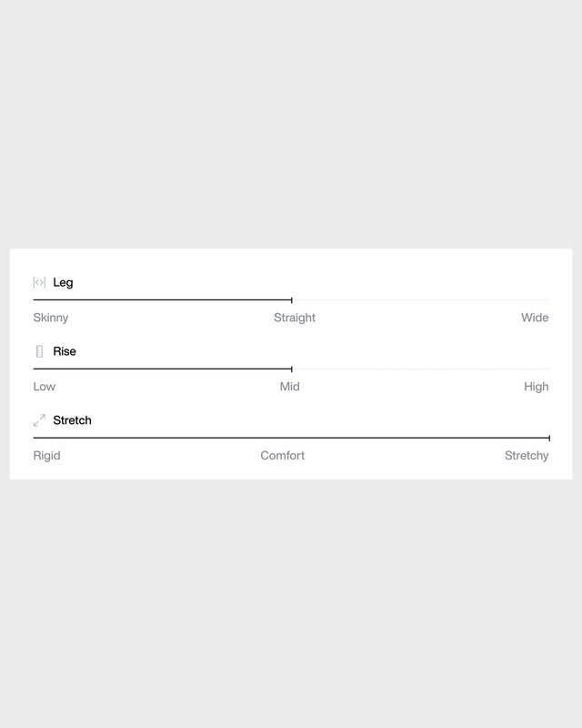Click the Rise ruler icon
Image resolution: width=582 pixels, height=728 pixels.
[39, 352]
